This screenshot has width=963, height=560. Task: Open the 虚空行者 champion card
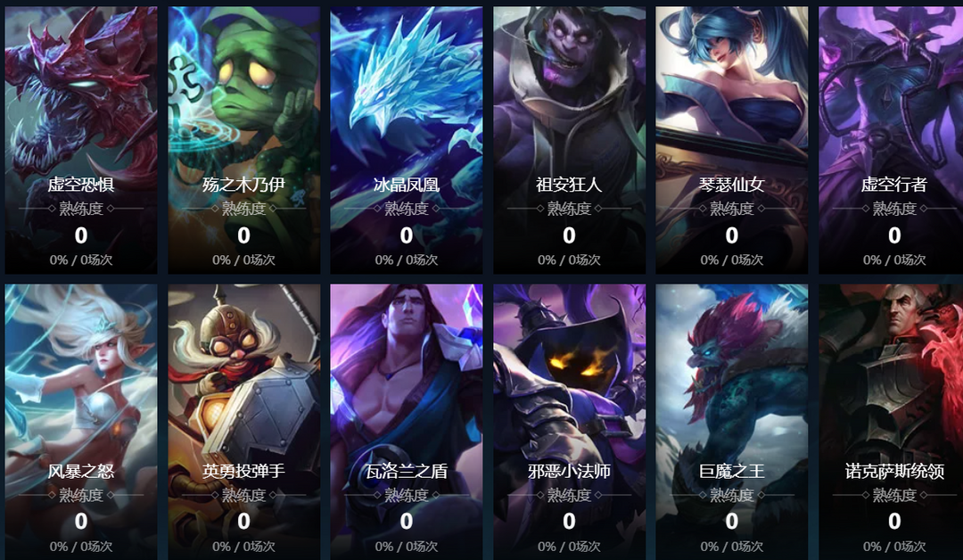891,140
